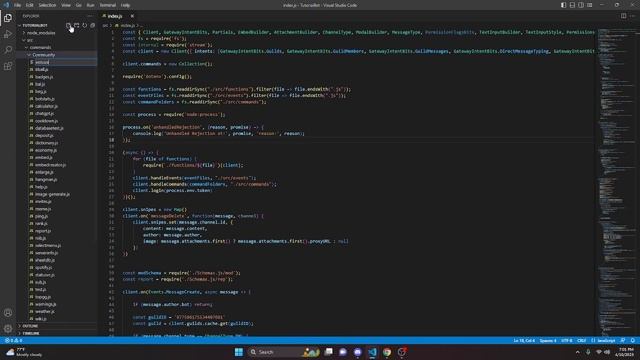640x360 pixels.
Task: Open the Search view in activity bar
Action: coord(8,50)
